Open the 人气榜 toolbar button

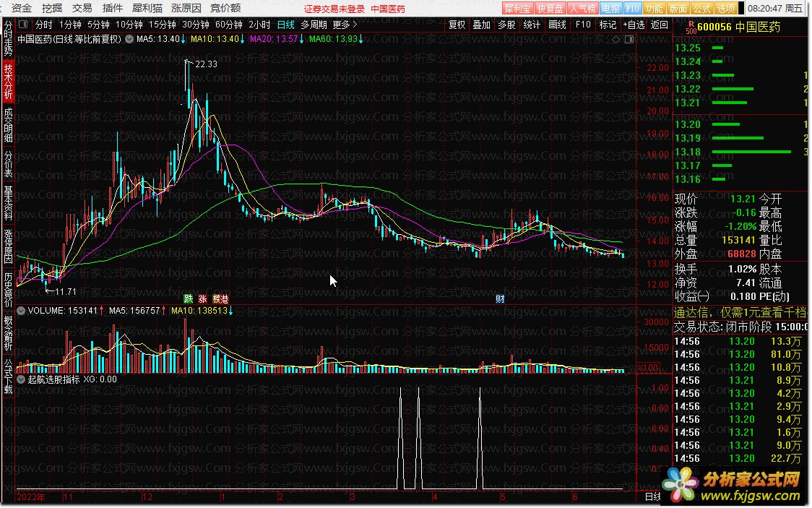(x=582, y=8)
